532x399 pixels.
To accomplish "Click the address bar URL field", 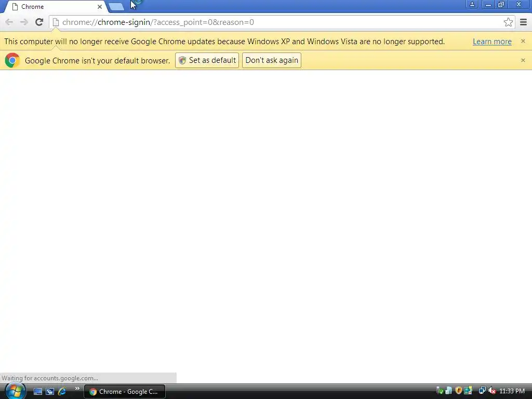I will coord(282,22).
